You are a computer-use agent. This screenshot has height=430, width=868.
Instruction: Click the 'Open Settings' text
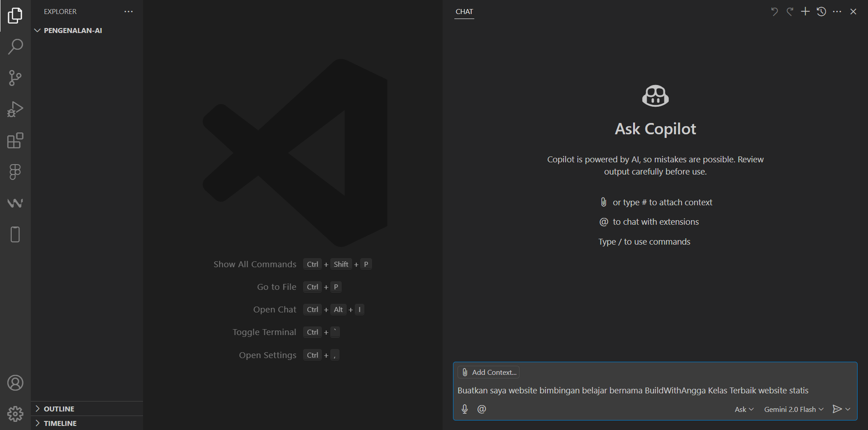point(267,355)
